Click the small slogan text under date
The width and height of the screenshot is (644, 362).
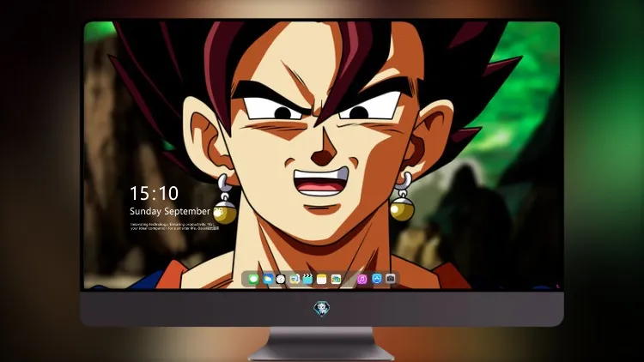tap(174, 226)
